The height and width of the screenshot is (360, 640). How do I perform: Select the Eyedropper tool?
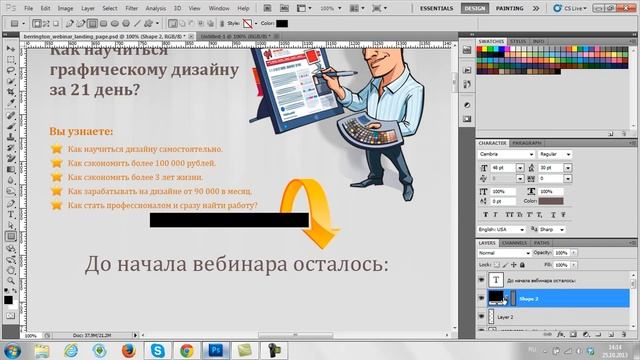[x=11, y=103]
